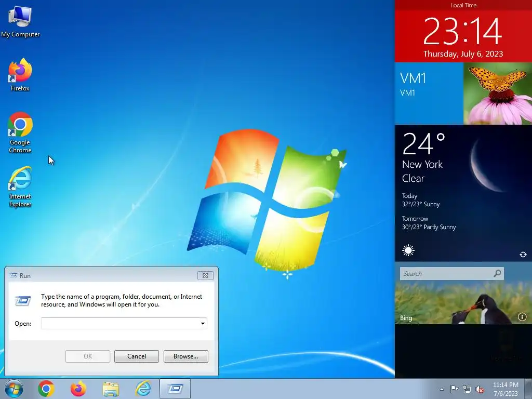Screen dimensions: 532x399
Task: Click the muted volume tray icon
Action: 480,390
